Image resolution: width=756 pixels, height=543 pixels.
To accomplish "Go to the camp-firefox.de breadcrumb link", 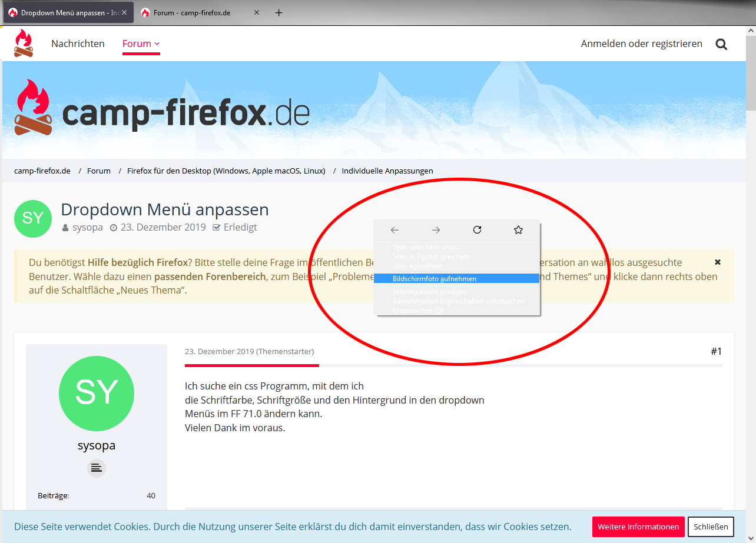I will point(42,171).
